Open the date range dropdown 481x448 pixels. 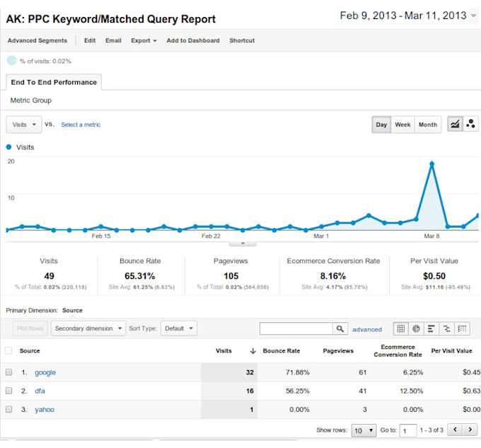474,16
